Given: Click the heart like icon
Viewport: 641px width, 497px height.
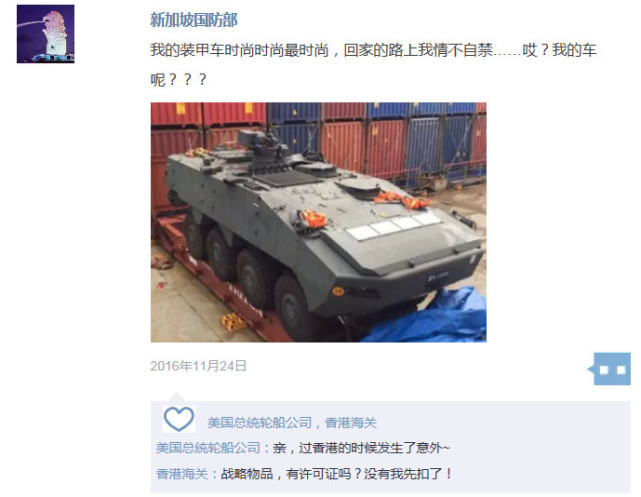Looking at the screenshot, I should pyautogui.click(x=179, y=419).
